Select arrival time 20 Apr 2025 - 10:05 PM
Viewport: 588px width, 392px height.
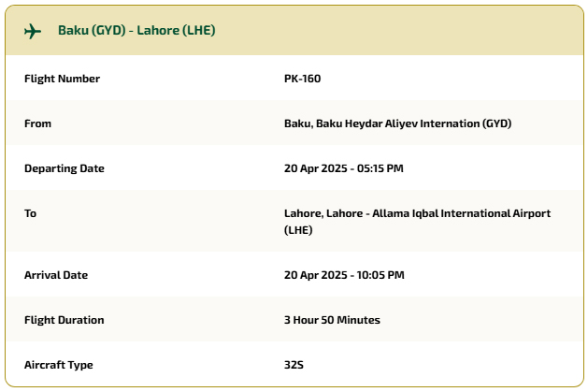tap(344, 275)
